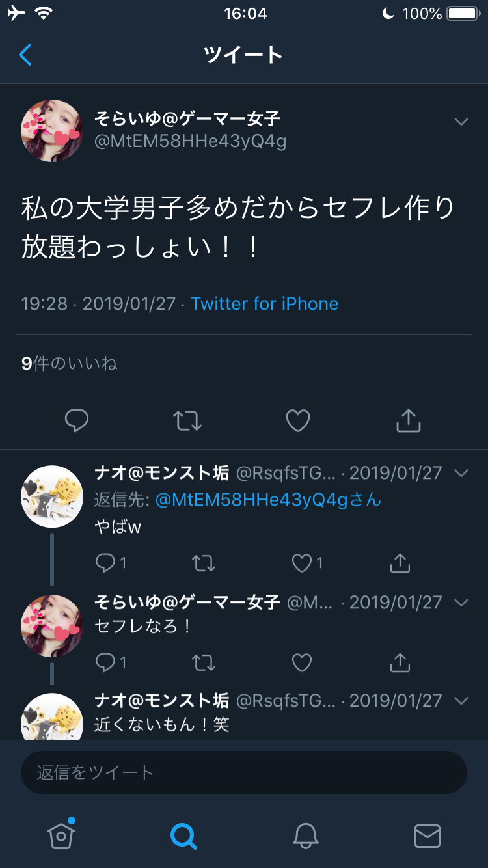Viewport: 488px width, 868px height.
Task: Open the Twitter for iPhone link
Action: [x=264, y=304]
